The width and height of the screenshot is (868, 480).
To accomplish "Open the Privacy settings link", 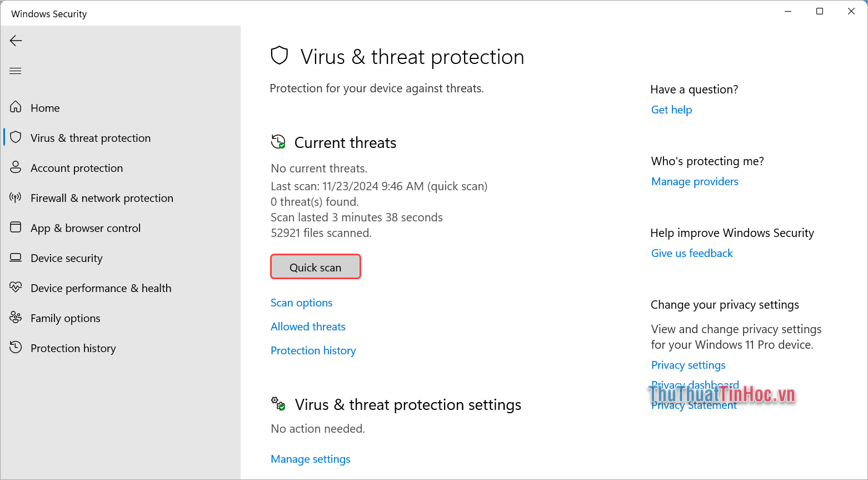I will point(688,365).
